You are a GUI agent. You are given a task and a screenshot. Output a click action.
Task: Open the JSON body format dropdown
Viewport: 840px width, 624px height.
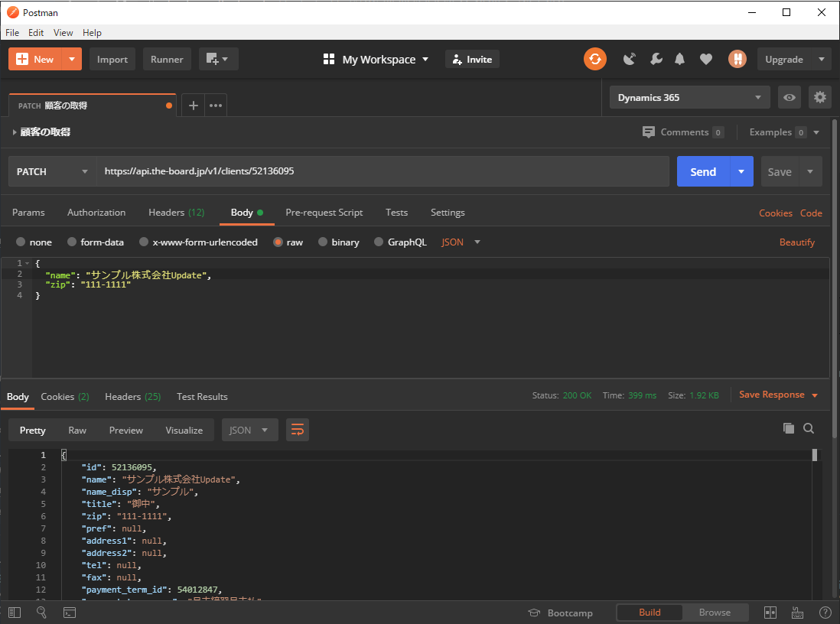coord(461,242)
